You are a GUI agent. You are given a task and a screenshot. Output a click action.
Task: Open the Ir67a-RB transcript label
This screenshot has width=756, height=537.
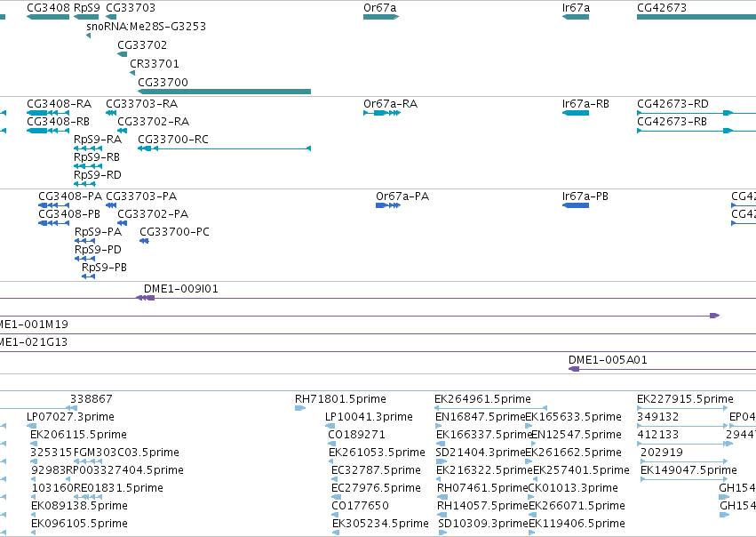pos(585,104)
